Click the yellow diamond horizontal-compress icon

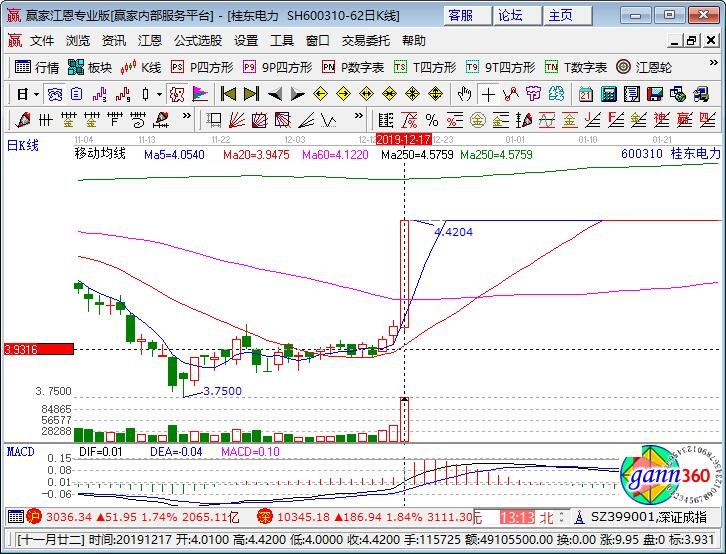click(389, 94)
